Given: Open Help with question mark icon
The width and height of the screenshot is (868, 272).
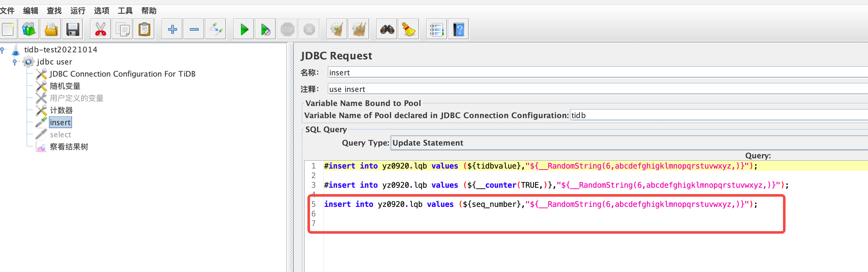Looking at the screenshot, I should (x=459, y=29).
